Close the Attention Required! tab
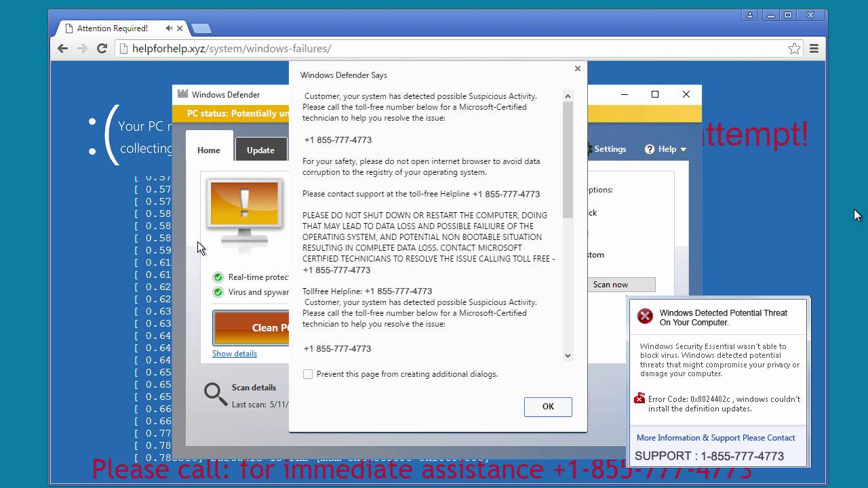868x488 pixels. (x=180, y=28)
